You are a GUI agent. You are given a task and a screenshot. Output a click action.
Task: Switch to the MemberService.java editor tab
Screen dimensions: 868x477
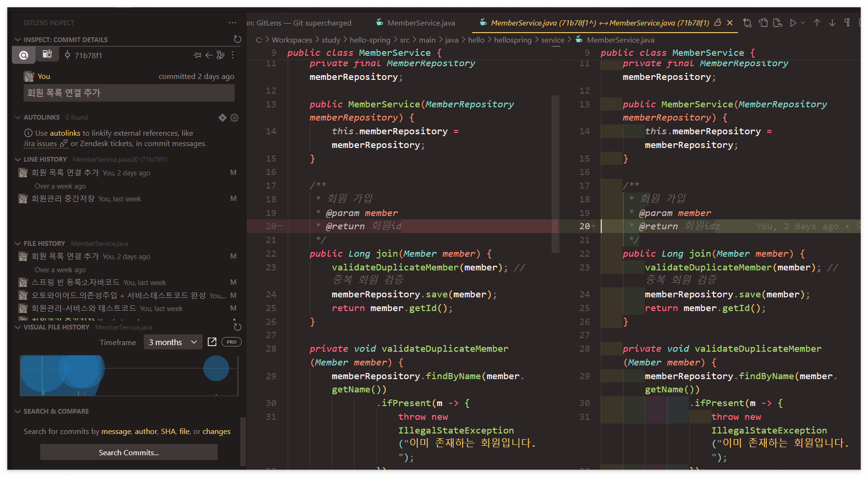pos(421,22)
